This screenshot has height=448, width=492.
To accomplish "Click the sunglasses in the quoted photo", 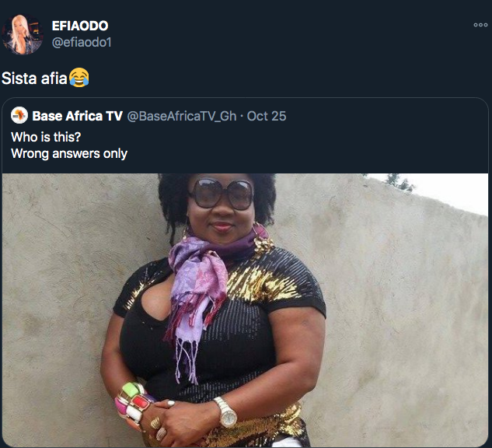I will pyautogui.click(x=221, y=194).
